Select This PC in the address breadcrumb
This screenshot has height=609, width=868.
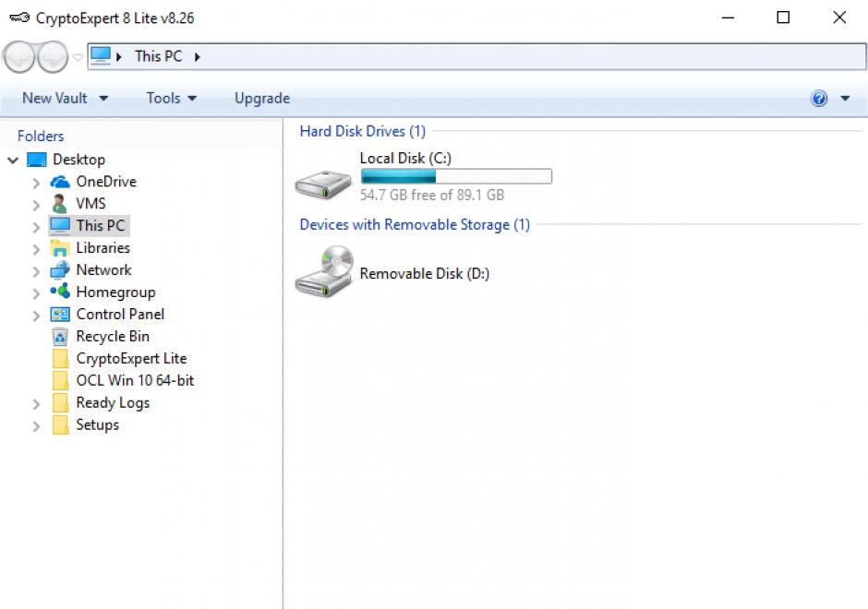click(158, 56)
